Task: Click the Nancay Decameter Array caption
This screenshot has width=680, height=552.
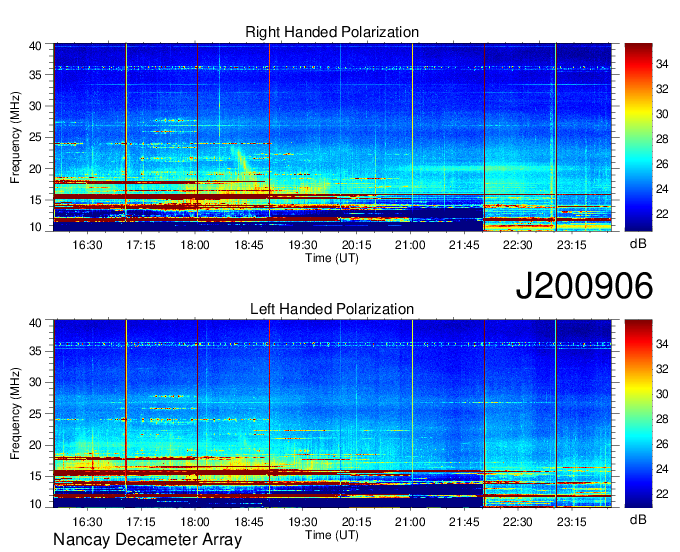Action: tap(147, 540)
